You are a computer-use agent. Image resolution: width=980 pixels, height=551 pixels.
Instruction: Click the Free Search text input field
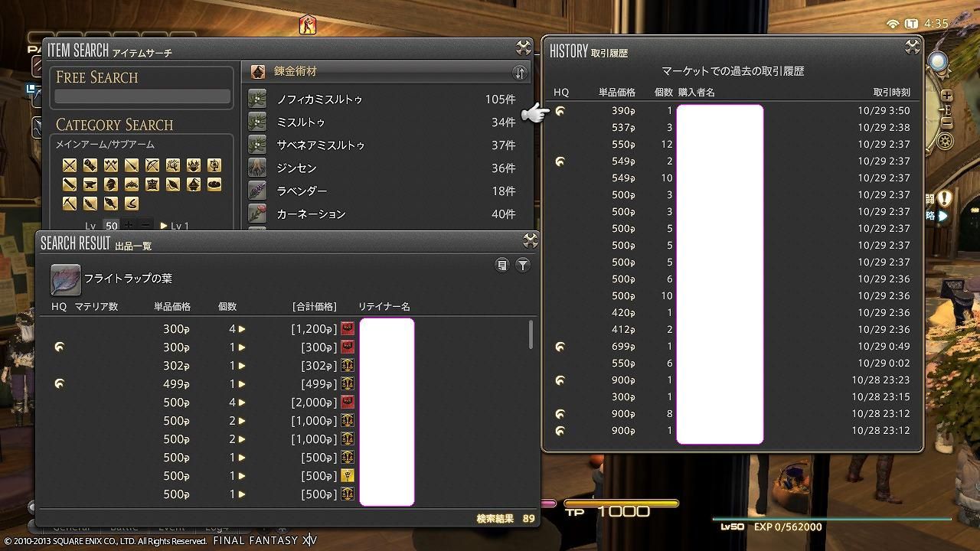coord(142,96)
